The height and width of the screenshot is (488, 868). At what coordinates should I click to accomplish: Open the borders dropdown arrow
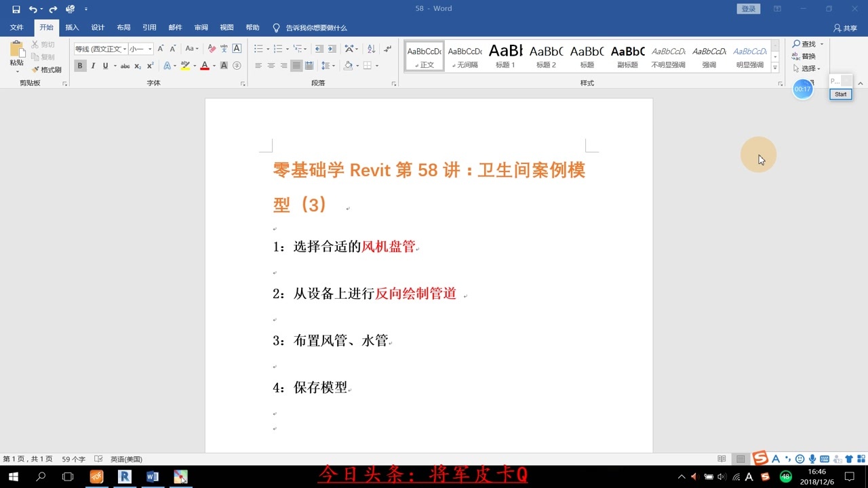(x=377, y=66)
